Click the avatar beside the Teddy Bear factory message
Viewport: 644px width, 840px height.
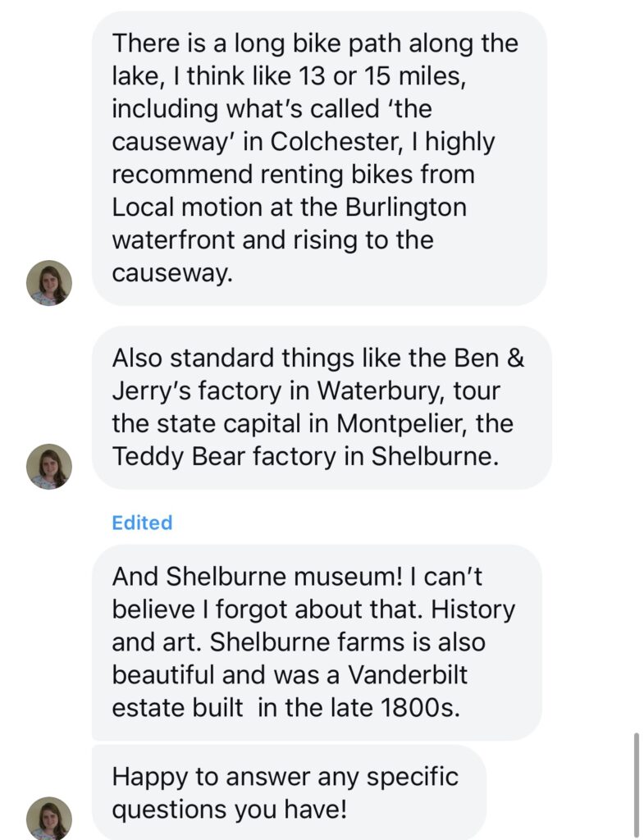point(49,467)
